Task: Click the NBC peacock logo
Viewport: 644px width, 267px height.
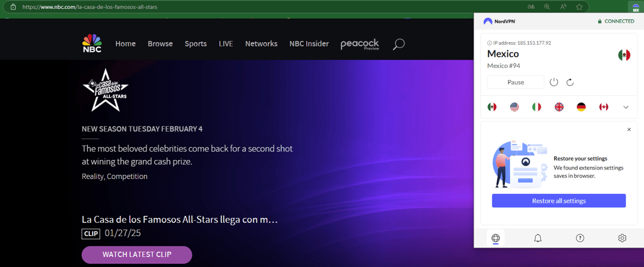Action: coord(92,43)
